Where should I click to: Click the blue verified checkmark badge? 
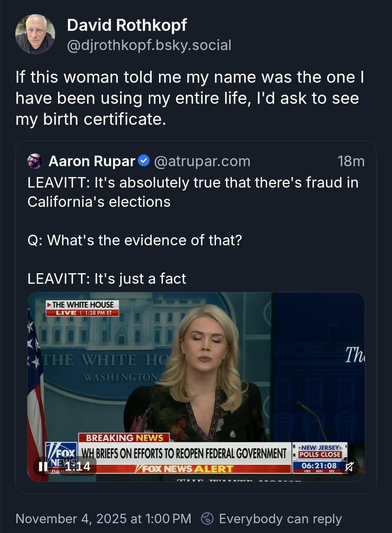(x=144, y=160)
